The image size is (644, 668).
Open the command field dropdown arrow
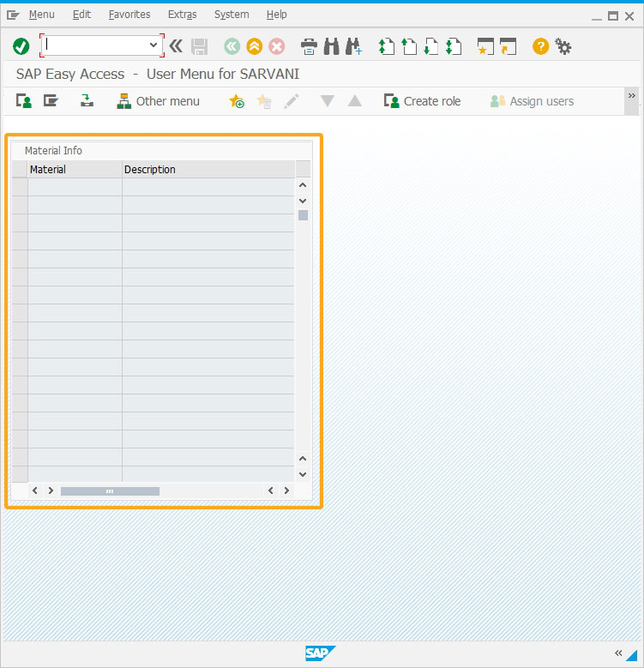coord(153,45)
